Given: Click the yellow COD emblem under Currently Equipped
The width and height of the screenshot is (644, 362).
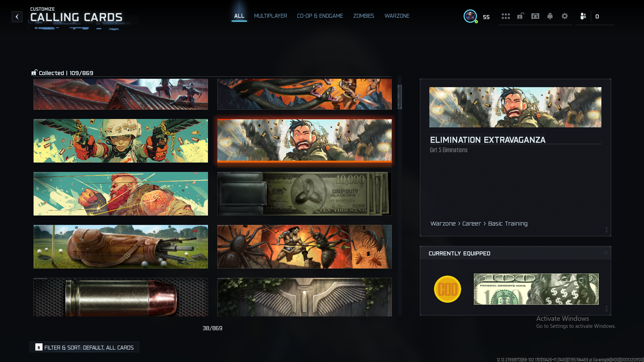Looking at the screenshot, I should [447, 289].
